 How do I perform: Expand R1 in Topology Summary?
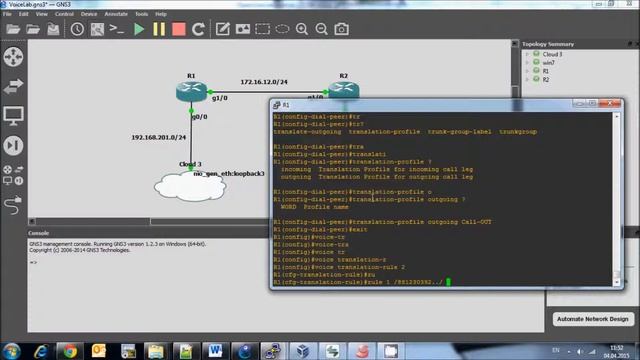[x=527, y=71]
